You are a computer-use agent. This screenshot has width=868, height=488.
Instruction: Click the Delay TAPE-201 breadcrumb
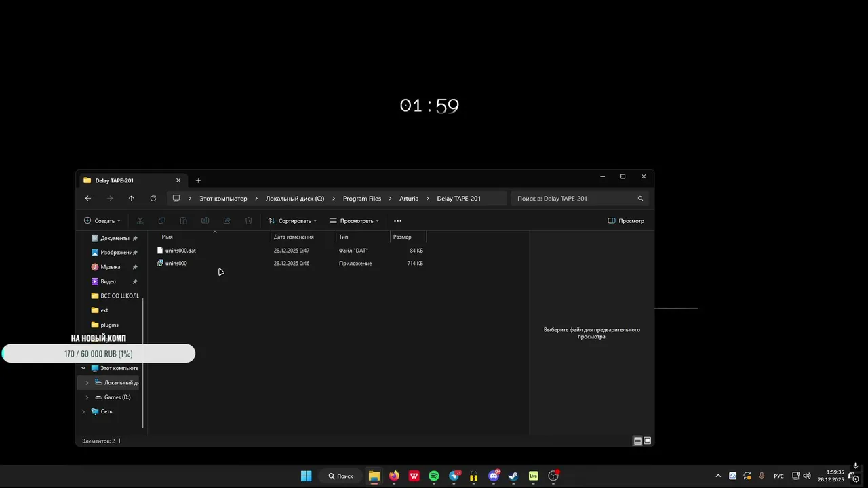click(x=459, y=199)
